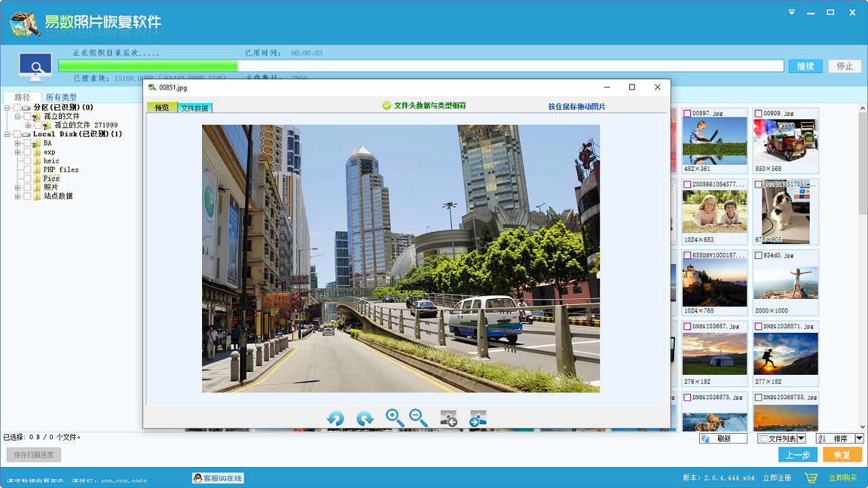Image resolution: width=868 pixels, height=488 pixels.
Task: Open the 排序 sort dropdown arrow
Action: click(859, 439)
